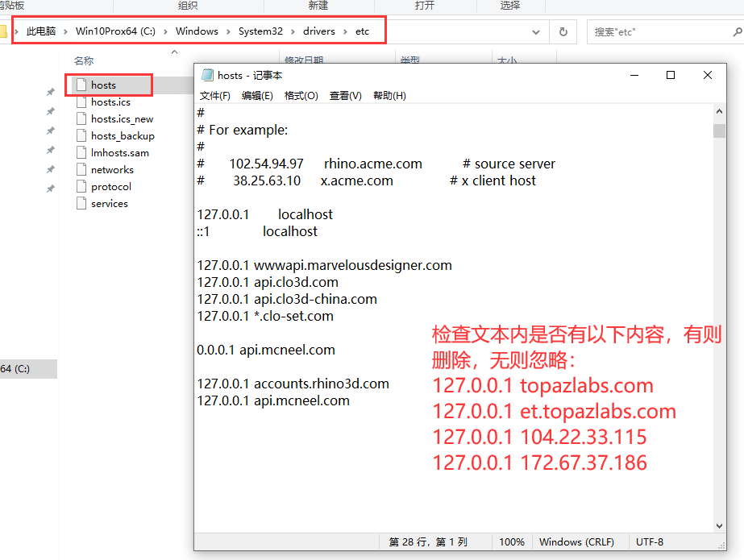
Task: Click the hosts.ics file icon
Action: coord(81,102)
